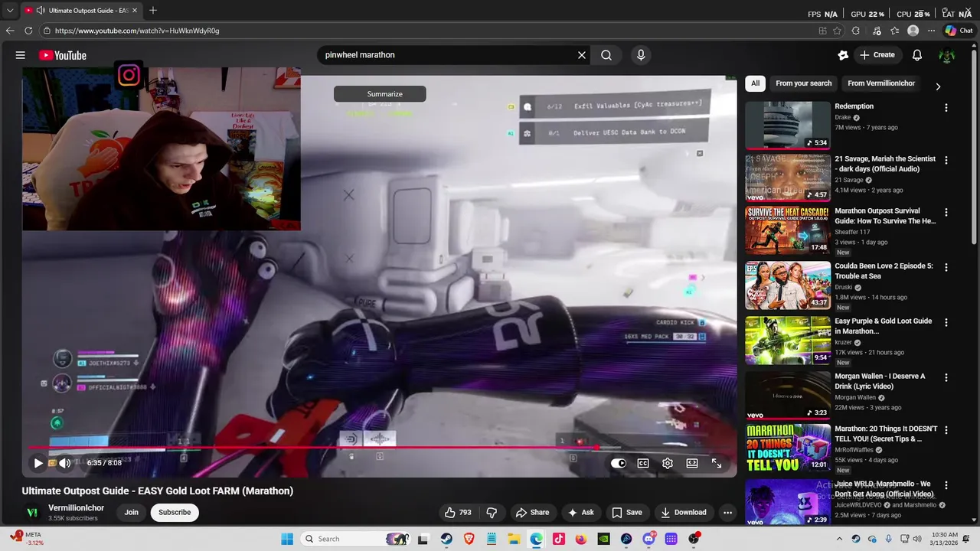The image size is (980, 551).
Task: Go back with the browser arrow
Action: (x=10, y=31)
